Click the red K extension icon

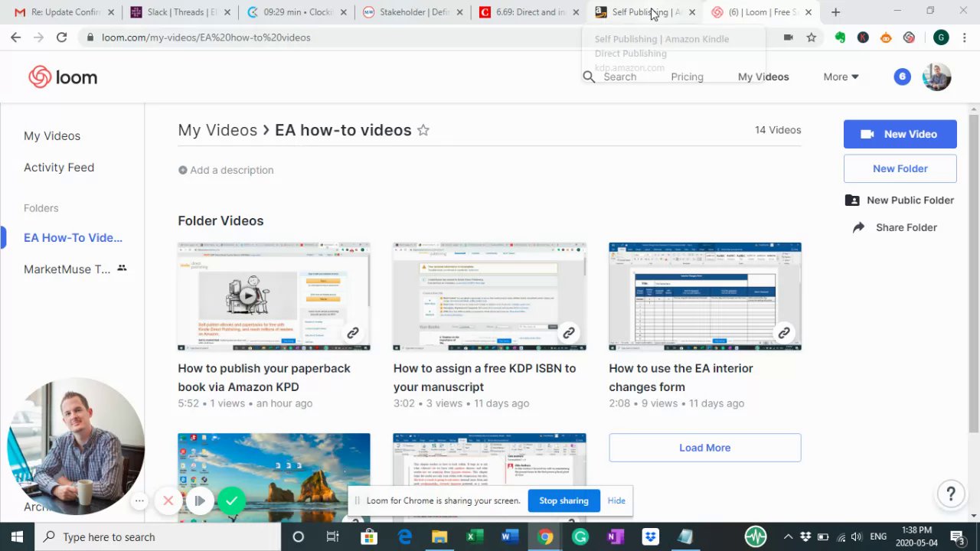863,37
